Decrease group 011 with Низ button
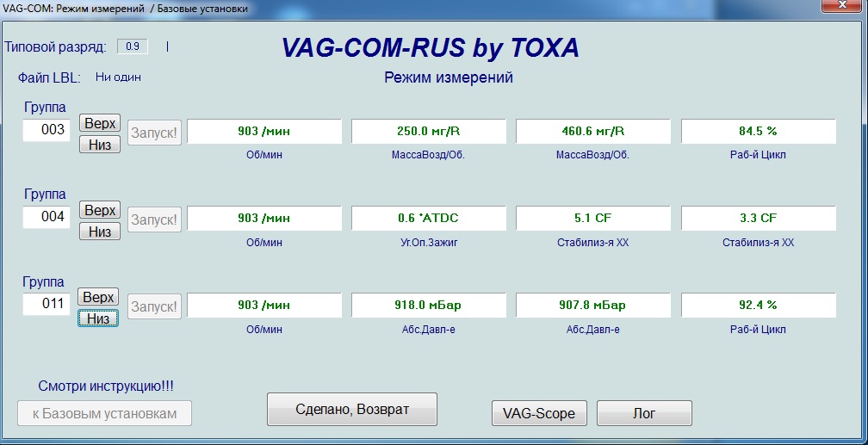Screen dimensions: 868x445 (x=98, y=318)
